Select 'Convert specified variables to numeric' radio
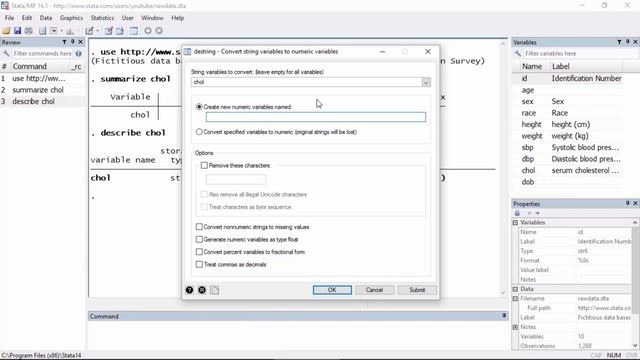This screenshot has height=360, width=640. (199, 132)
